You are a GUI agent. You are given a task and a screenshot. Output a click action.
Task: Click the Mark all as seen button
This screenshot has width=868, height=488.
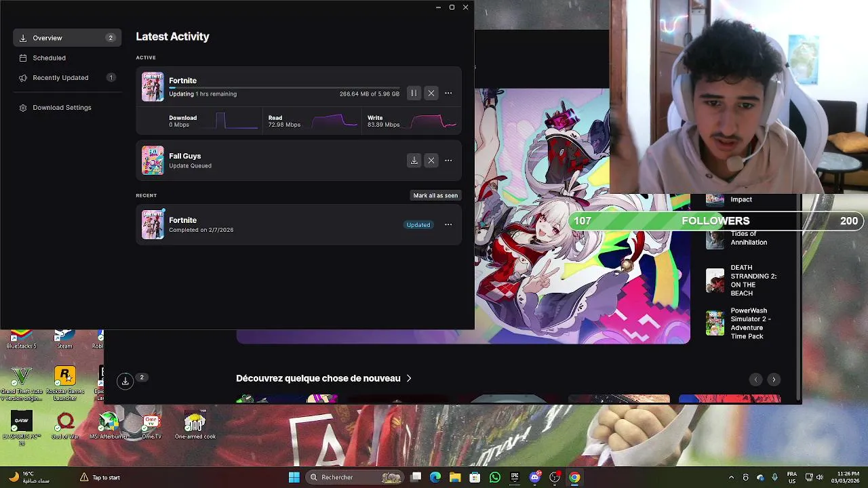click(435, 195)
